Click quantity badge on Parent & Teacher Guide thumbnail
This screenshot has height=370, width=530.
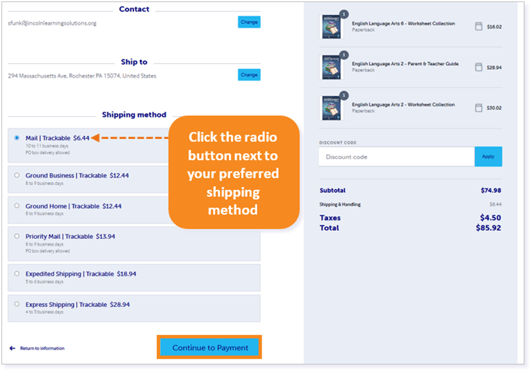[344, 55]
